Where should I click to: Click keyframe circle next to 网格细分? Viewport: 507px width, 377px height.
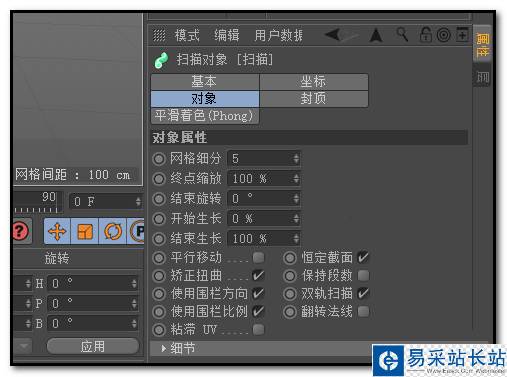click(159, 159)
